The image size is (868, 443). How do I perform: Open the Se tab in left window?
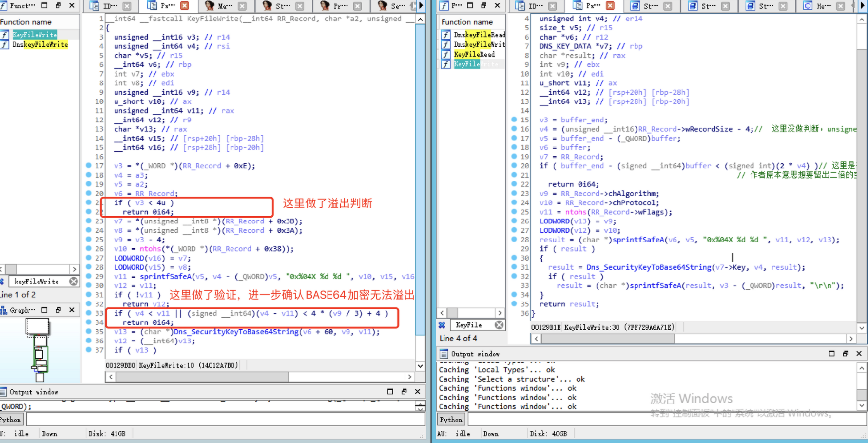point(393,6)
